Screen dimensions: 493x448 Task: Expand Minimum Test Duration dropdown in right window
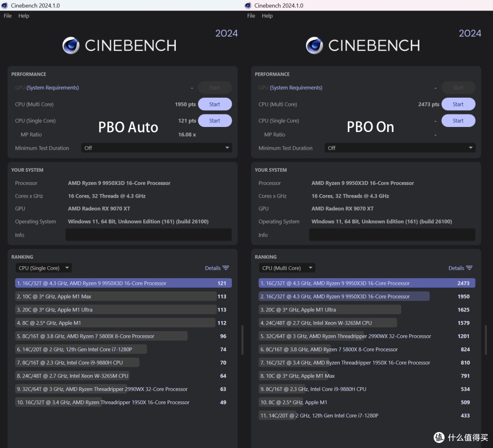399,148
